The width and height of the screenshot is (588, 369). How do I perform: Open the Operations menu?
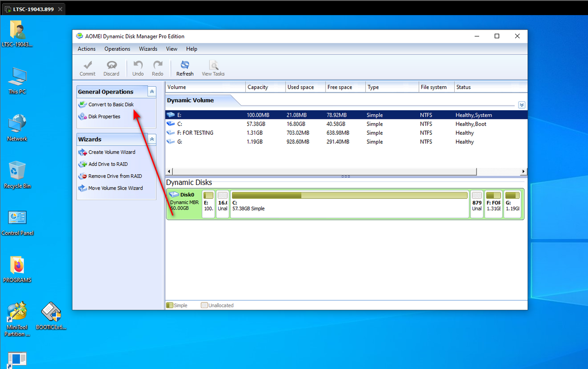pos(117,49)
